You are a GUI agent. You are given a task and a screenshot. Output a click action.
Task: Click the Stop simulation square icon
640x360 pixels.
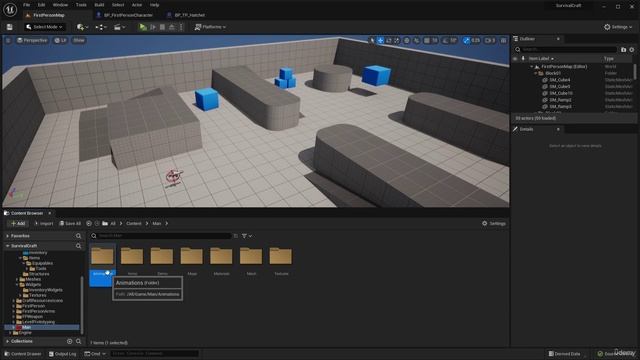point(162,27)
